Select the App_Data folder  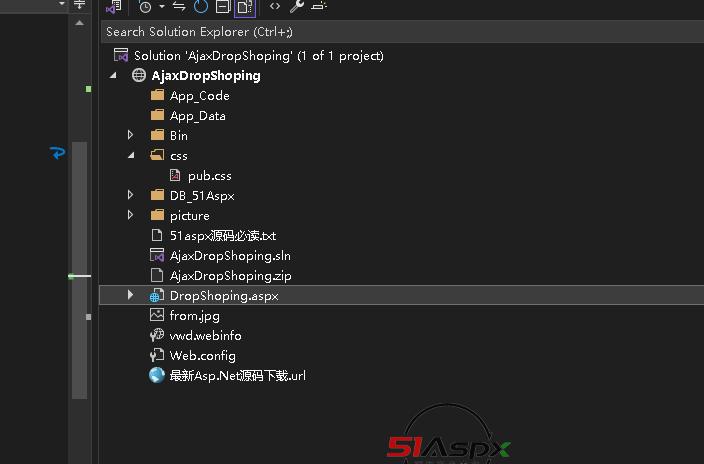[x=198, y=115]
